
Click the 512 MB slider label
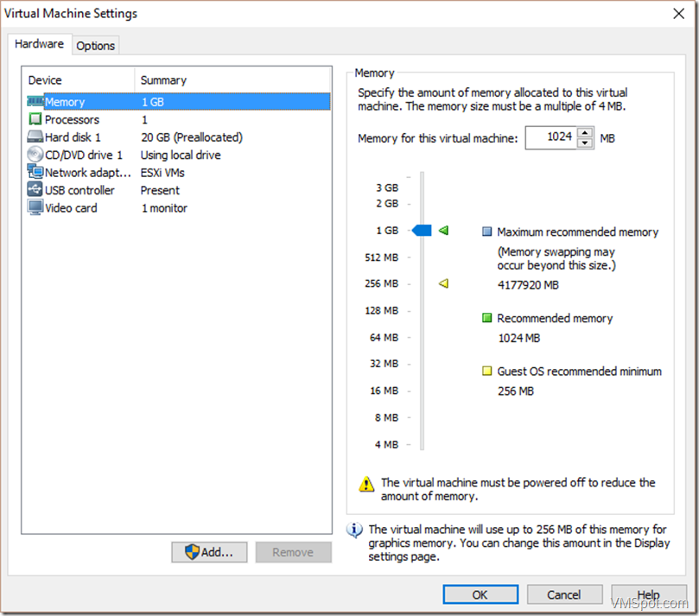click(382, 257)
